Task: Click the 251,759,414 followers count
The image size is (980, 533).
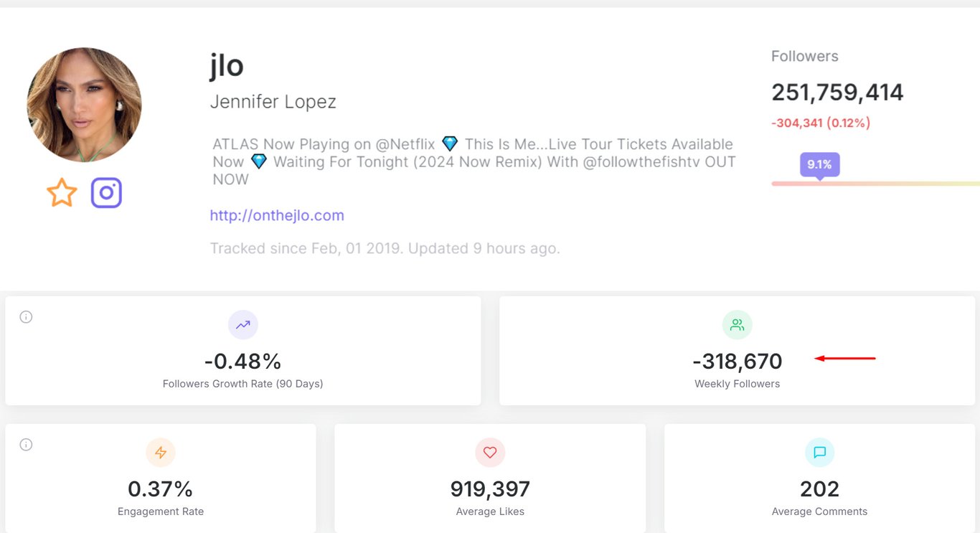Action: pyautogui.click(x=837, y=93)
